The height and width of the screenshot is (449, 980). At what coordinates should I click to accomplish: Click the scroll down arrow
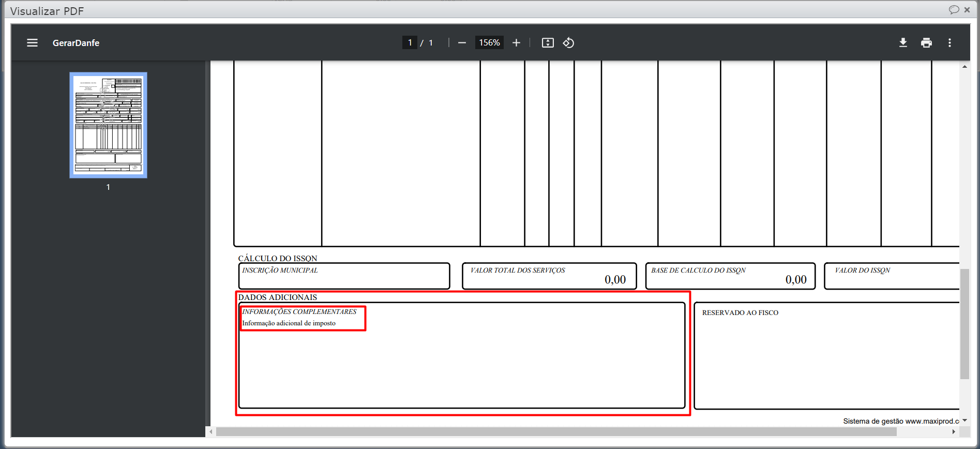964,421
